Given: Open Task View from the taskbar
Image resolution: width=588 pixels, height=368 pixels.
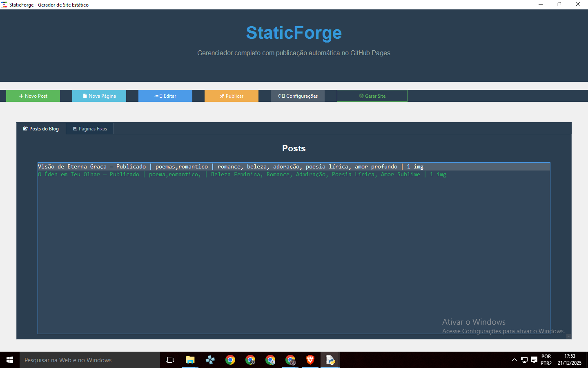Looking at the screenshot, I should (170, 360).
